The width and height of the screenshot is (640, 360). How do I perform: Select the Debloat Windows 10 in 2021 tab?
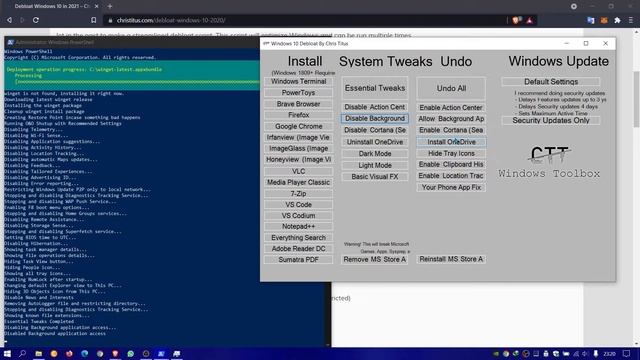(x=52, y=6)
